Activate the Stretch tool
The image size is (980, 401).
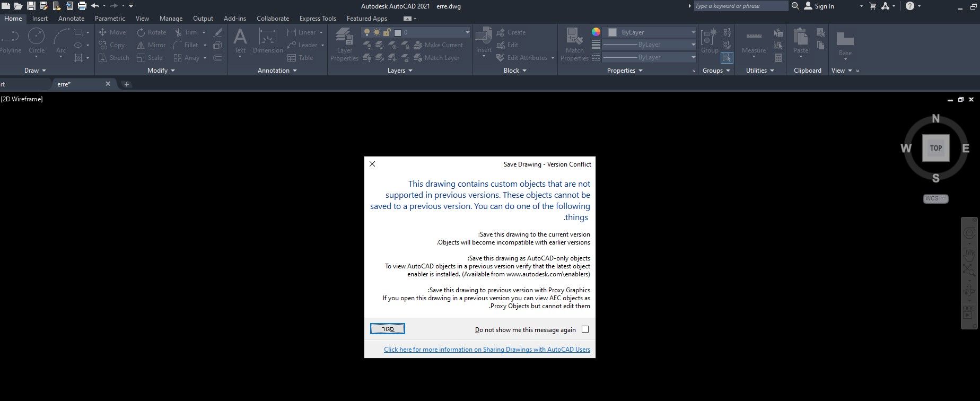[x=113, y=58]
